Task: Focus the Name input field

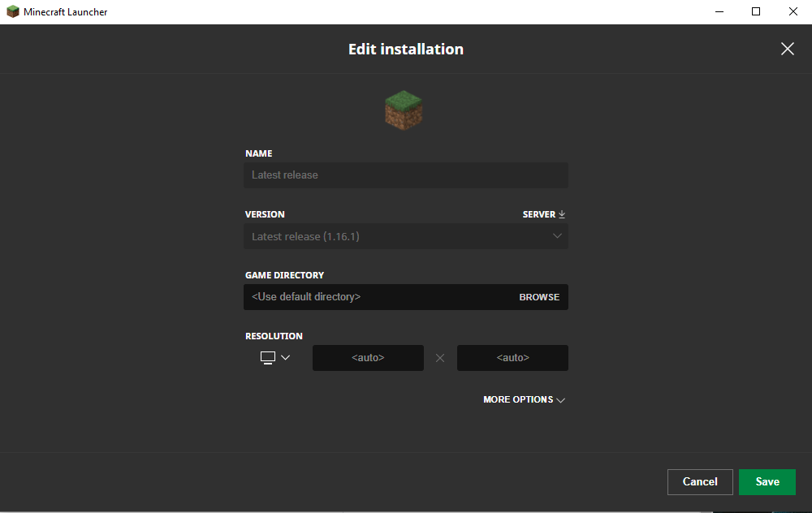Action: [406, 175]
